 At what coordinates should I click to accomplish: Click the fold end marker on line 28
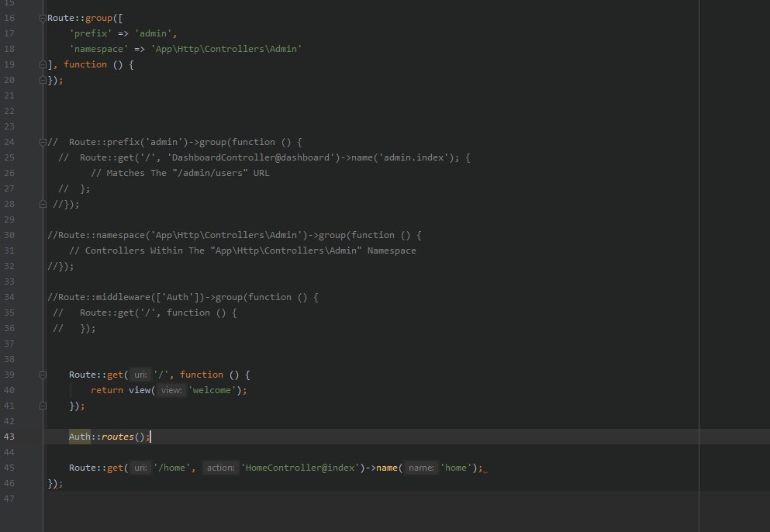[43, 205]
